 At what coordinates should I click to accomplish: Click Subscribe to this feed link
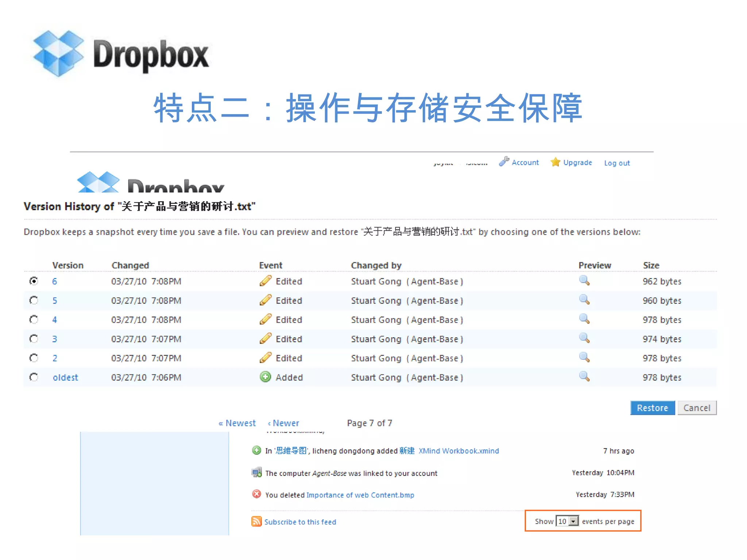click(300, 522)
